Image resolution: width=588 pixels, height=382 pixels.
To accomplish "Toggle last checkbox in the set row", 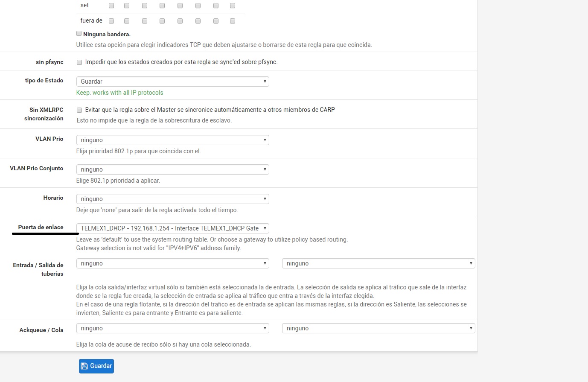I will 233,6.
